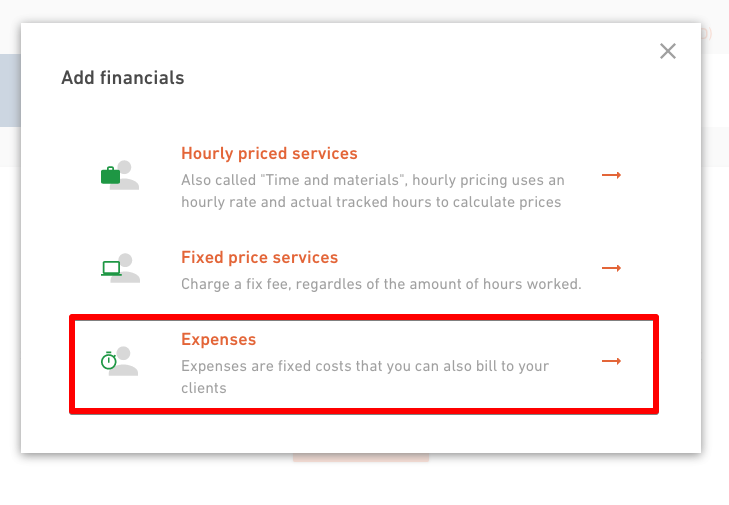Click the laptop person icon for fixed price

coord(120,268)
